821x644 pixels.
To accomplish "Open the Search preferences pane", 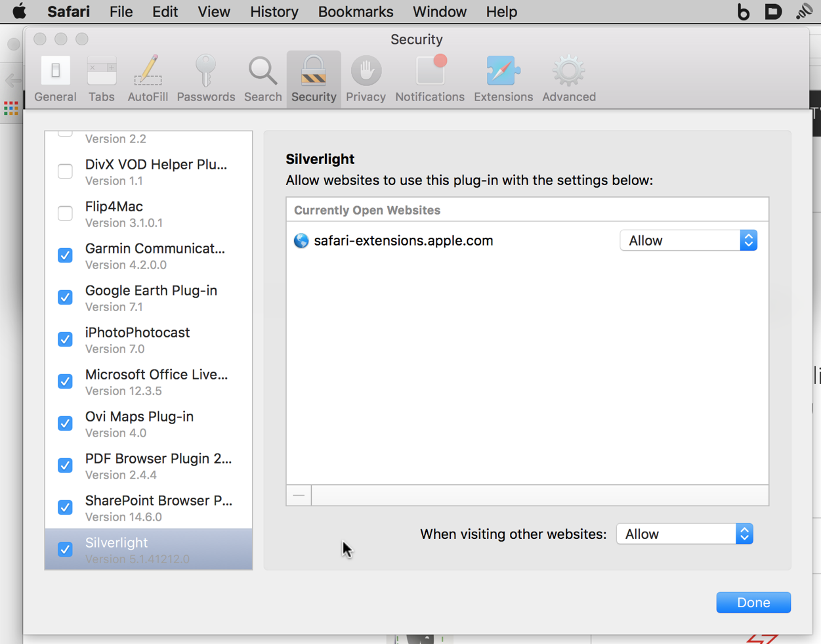I will 263,79.
